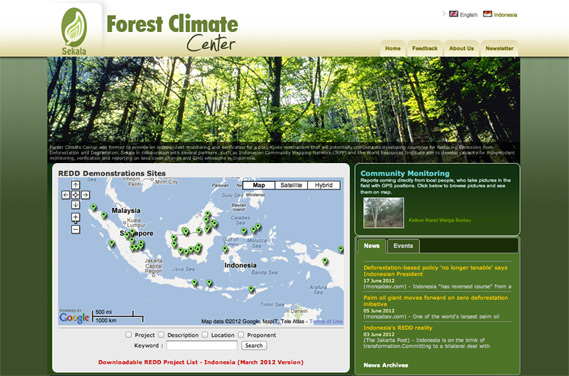Image resolution: width=569 pixels, height=376 pixels.
Task: Read the Deforestation-based policy 'no longer tenable' article
Action: pos(435,271)
